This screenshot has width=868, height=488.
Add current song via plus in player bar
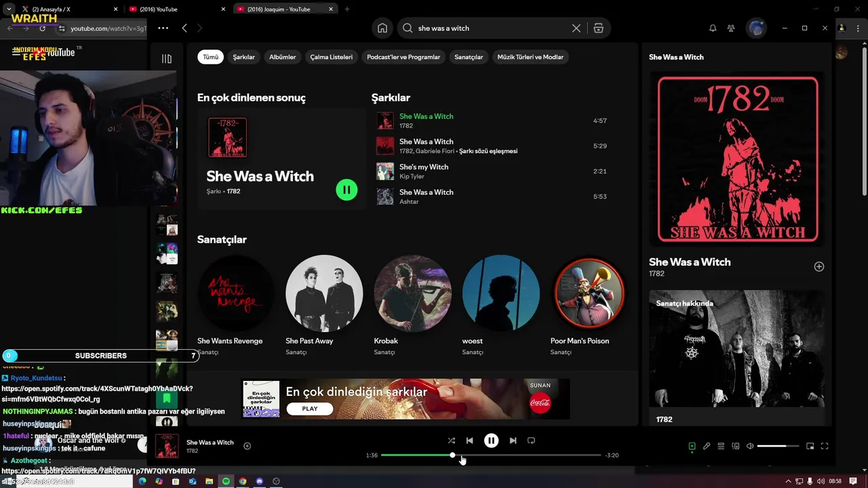pyautogui.click(x=247, y=446)
